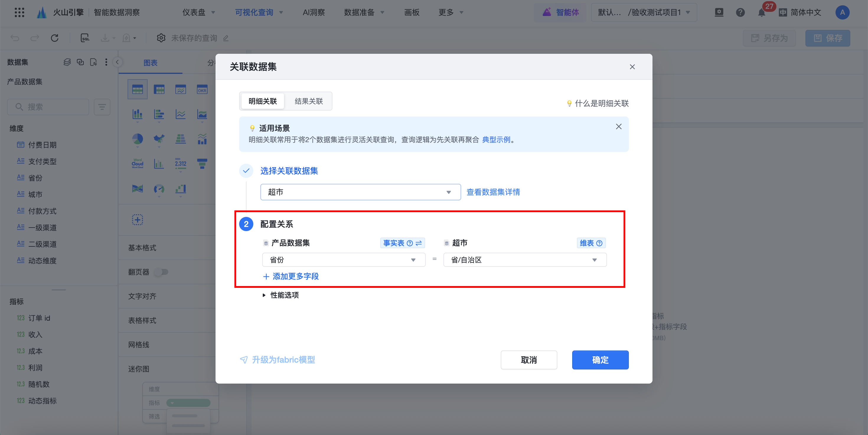Click the help icon next to 维表
Image resolution: width=868 pixels, height=435 pixels.
[599, 243]
